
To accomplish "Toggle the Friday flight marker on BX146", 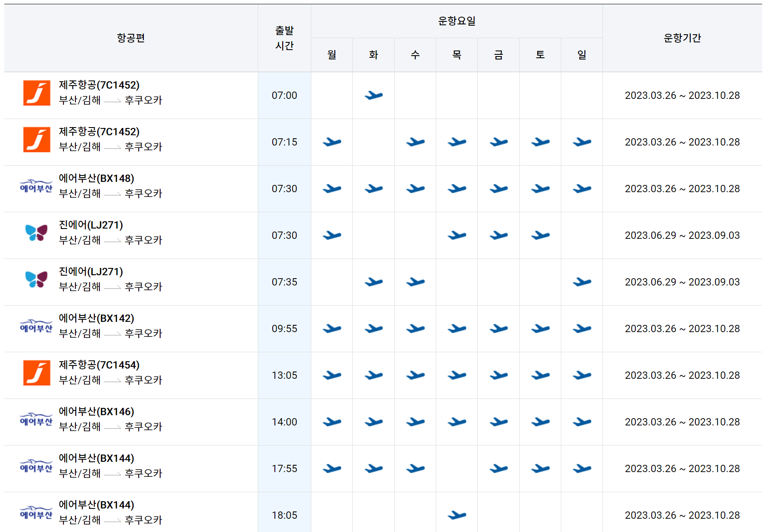I will coord(498,422).
